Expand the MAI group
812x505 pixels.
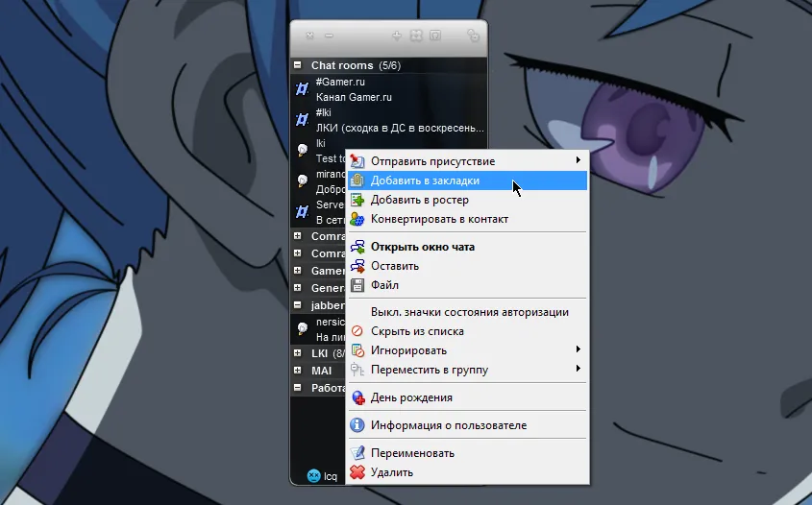click(x=297, y=370)
